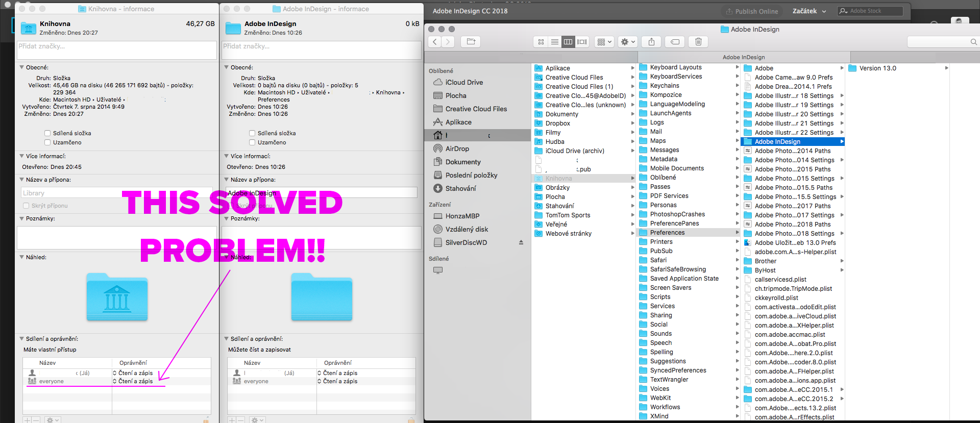The width and height of the screenshot is (980, 423).
Task: Toggle Uzamčeno in Knihovna info window
Action: [47, 142]
